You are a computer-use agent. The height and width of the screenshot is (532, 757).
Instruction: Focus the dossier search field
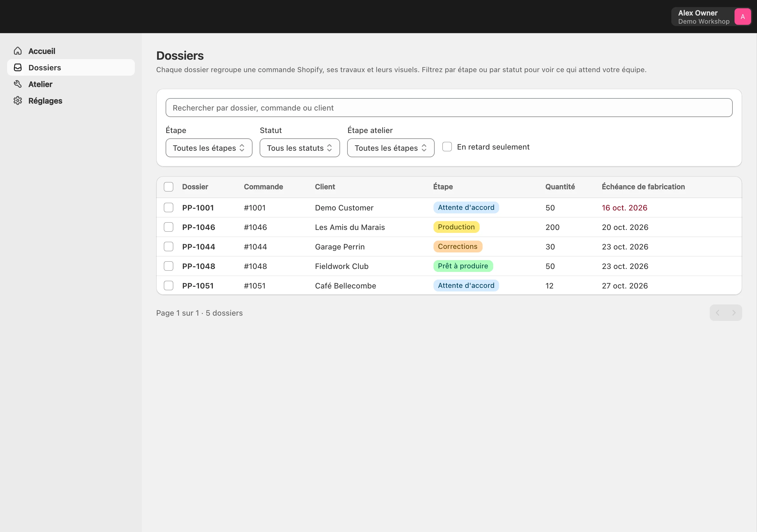tap(449, 108)
